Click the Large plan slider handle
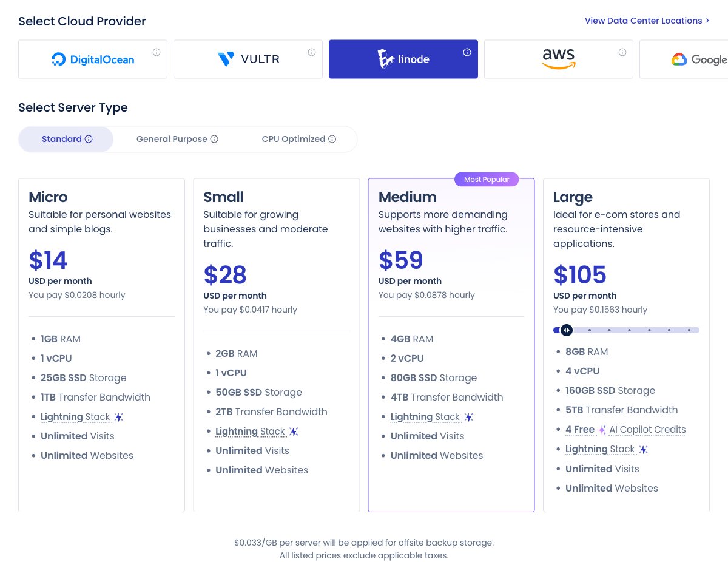This screenshot has height=562, width=728. click(x=566, y=330)
